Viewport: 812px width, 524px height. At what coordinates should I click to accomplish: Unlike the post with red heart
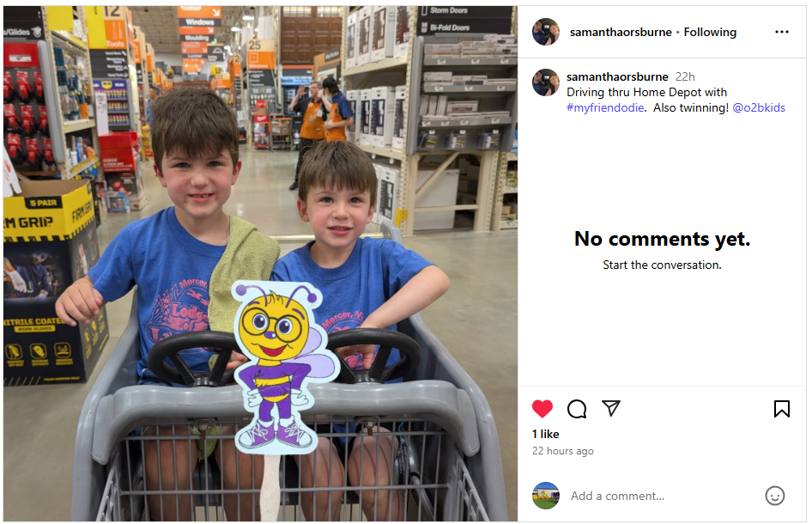click(x=542, y=409)
